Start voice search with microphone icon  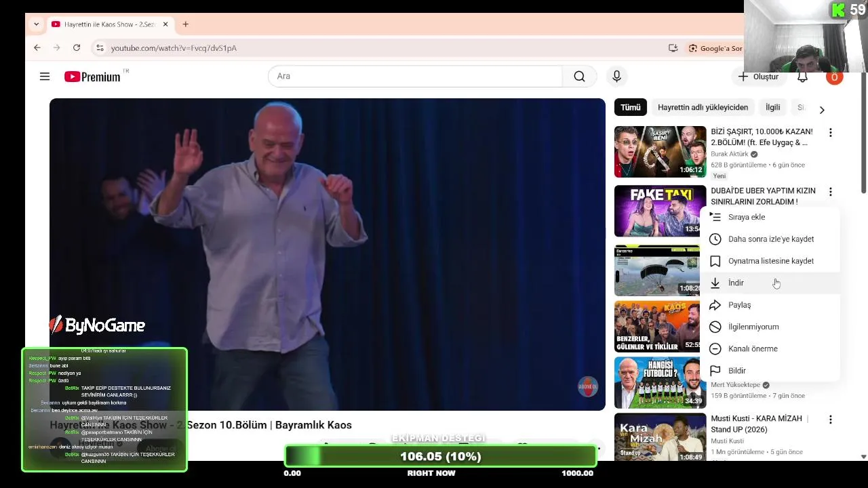[616, 77]
